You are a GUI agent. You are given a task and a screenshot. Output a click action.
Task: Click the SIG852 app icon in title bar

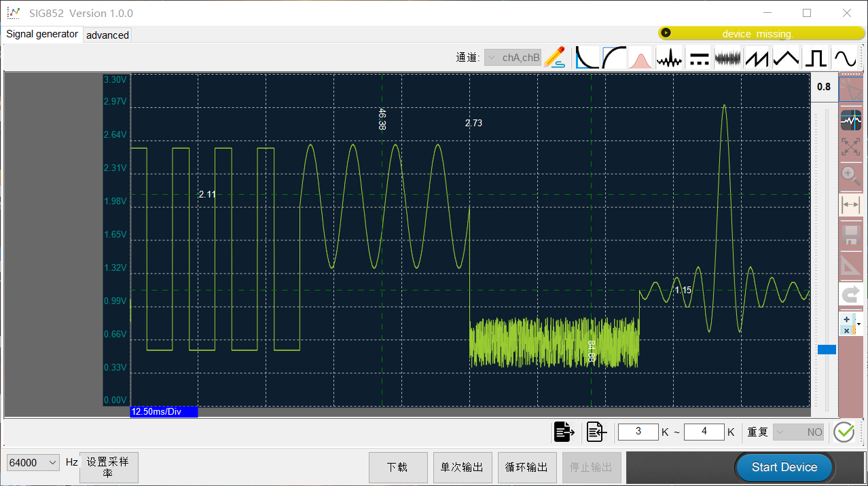click(x=14, y=13)
